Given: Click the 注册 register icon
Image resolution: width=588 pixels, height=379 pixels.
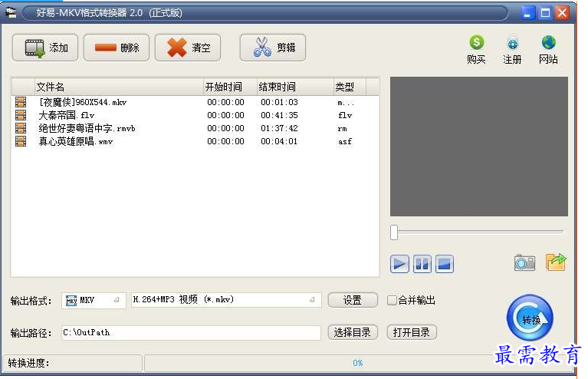Looking at the screenshot, I should coord(512,50).
